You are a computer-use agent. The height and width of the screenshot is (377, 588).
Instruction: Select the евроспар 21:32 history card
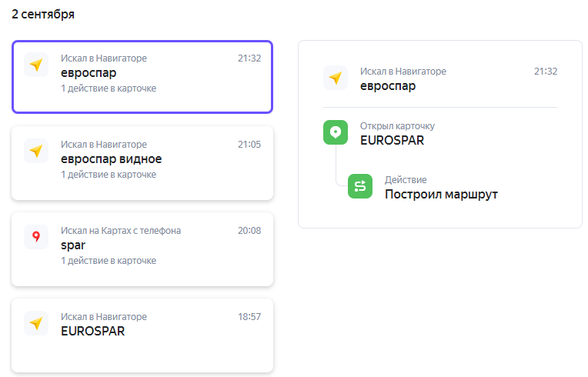tap(142, 77)
